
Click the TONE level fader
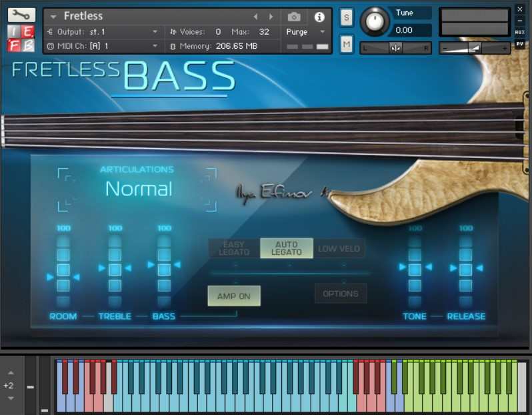(415, 270)
